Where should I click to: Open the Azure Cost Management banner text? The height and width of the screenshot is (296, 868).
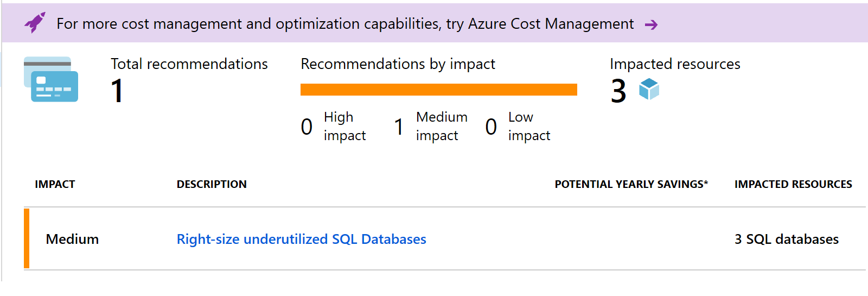point(345,24)
